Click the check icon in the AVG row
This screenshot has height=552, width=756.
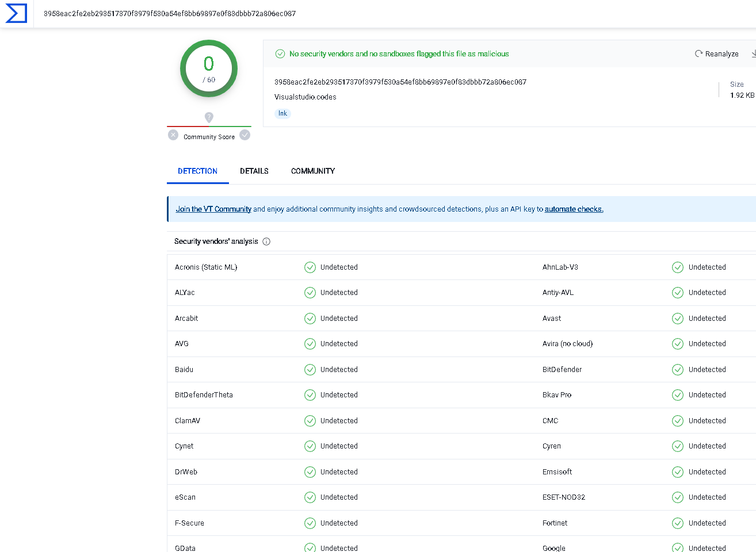coord(310,344)
